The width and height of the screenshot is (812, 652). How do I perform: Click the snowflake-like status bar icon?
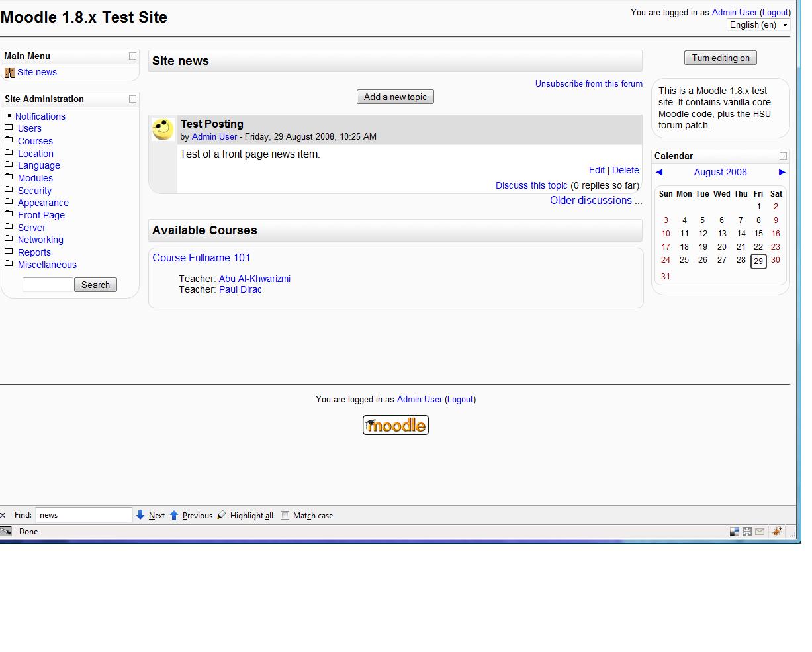747,531
